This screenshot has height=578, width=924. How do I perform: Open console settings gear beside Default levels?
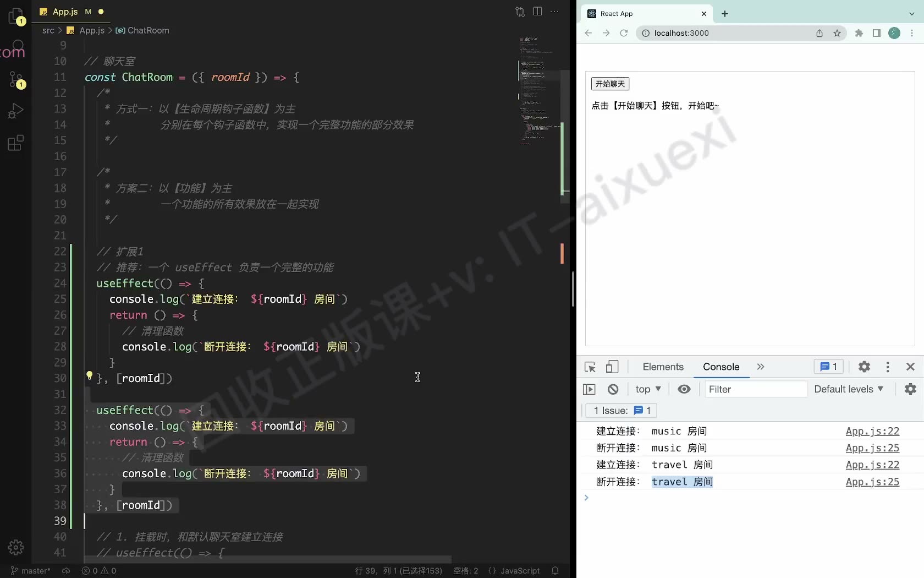(911, 389)
